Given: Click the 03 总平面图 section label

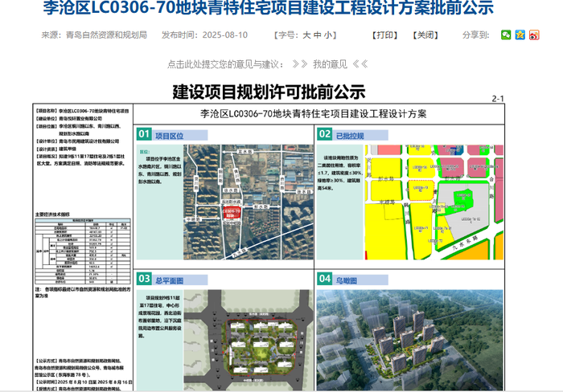Looking at the screenshot, I should 172,280.
